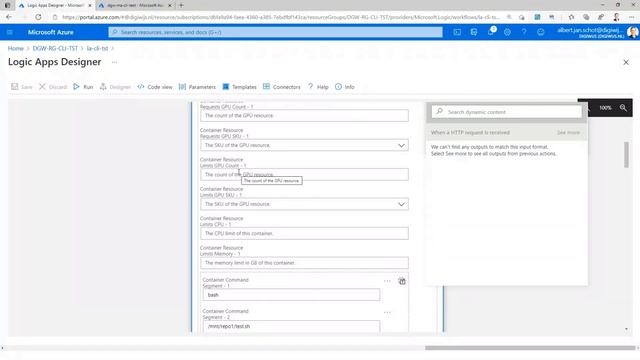Open Connectors from the toolbar
This screenshot has height=360, width=640.
[282, 87]
